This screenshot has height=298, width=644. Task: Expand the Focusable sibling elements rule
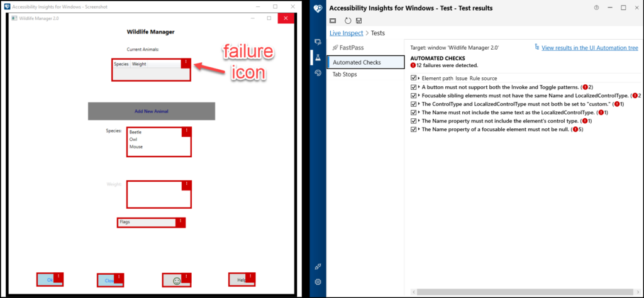coord(419,96)
